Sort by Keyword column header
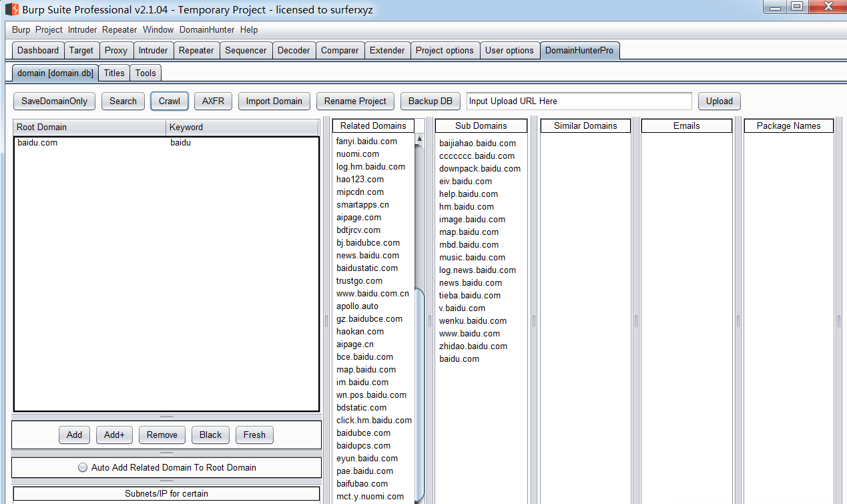 242,127
